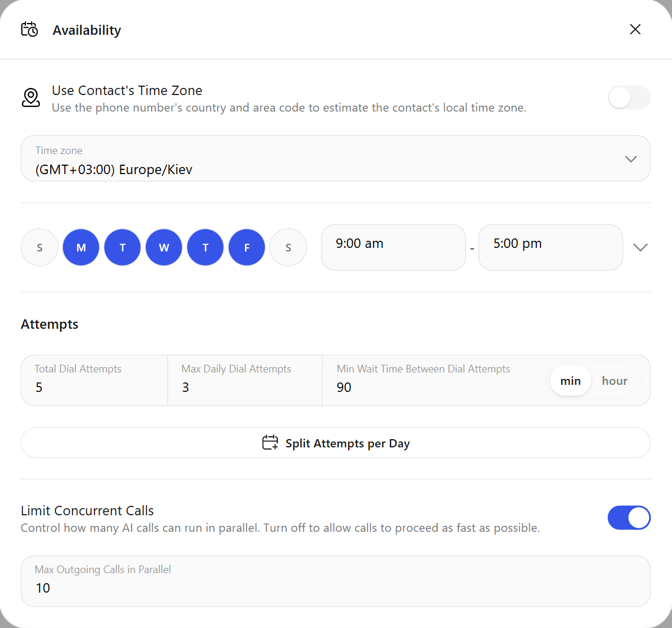
Task: Select Saturday day circle
Action: [289, 247]
